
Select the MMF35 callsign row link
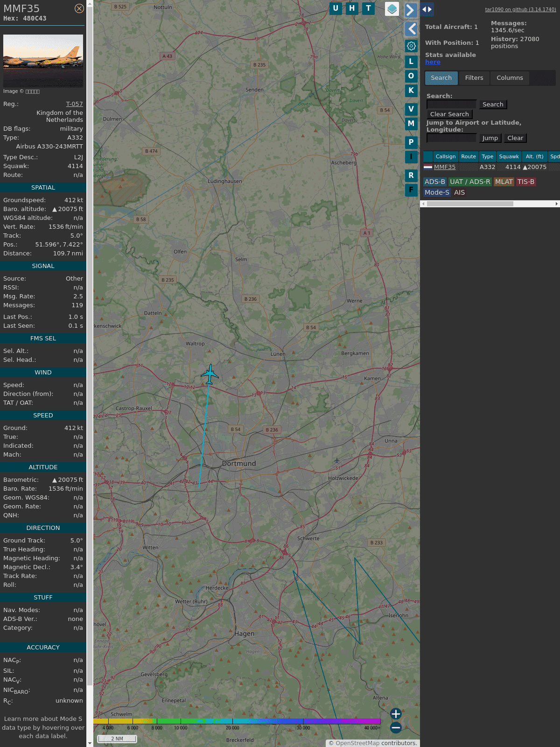(x=445, y=167)
